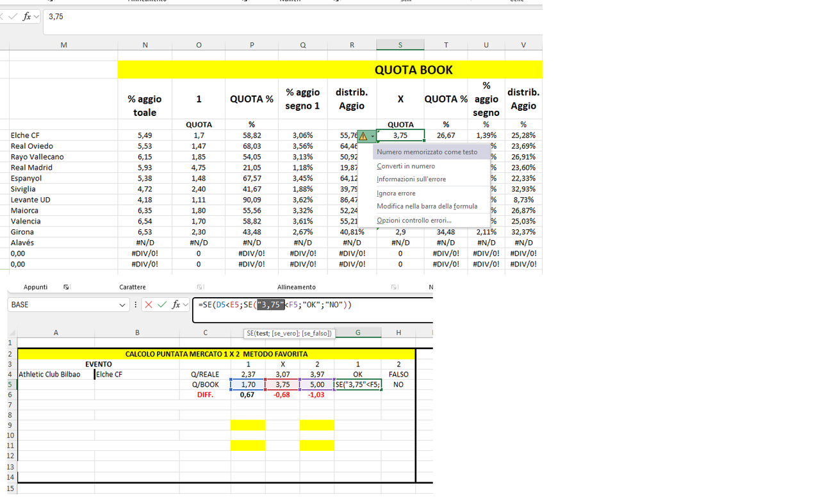
Task: Click the "Q/REALE" label cell
Action: (205, 375)
